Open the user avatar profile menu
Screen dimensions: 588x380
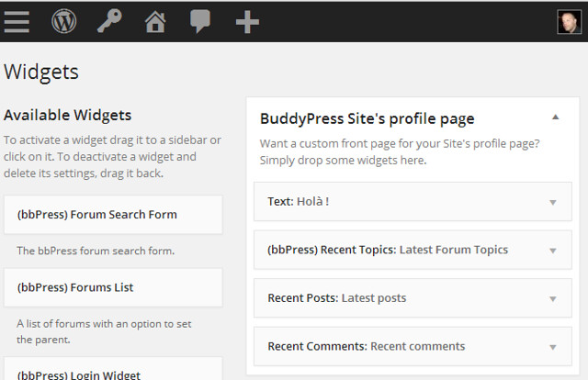(x=570, y=22)
